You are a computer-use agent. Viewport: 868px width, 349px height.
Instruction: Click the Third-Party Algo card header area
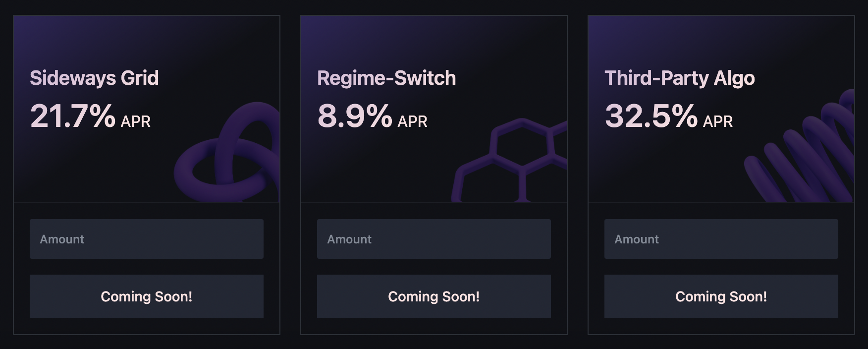pos(721,109)
